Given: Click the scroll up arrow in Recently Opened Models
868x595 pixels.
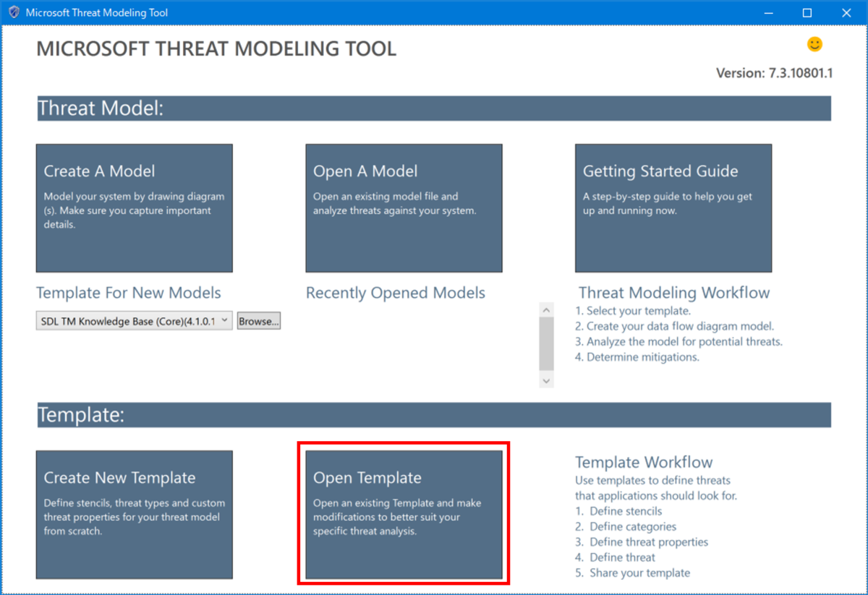Looking at the screenshot, I should (x=546, y=309).
